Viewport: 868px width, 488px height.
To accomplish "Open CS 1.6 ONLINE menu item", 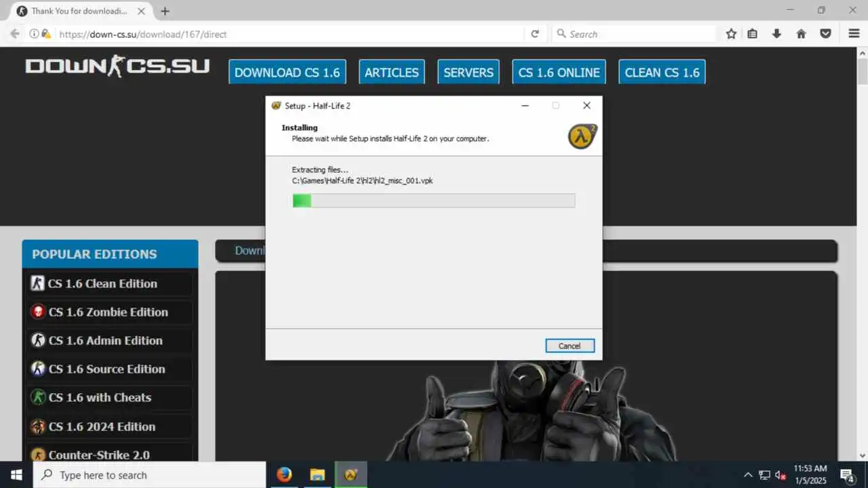I will [x=559, y=73].
